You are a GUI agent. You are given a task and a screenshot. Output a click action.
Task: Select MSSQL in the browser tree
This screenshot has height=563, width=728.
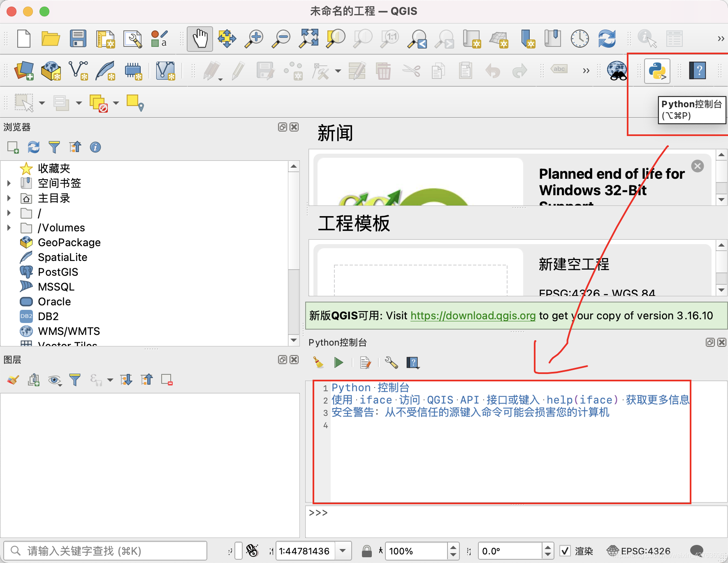tap(56, 287)
